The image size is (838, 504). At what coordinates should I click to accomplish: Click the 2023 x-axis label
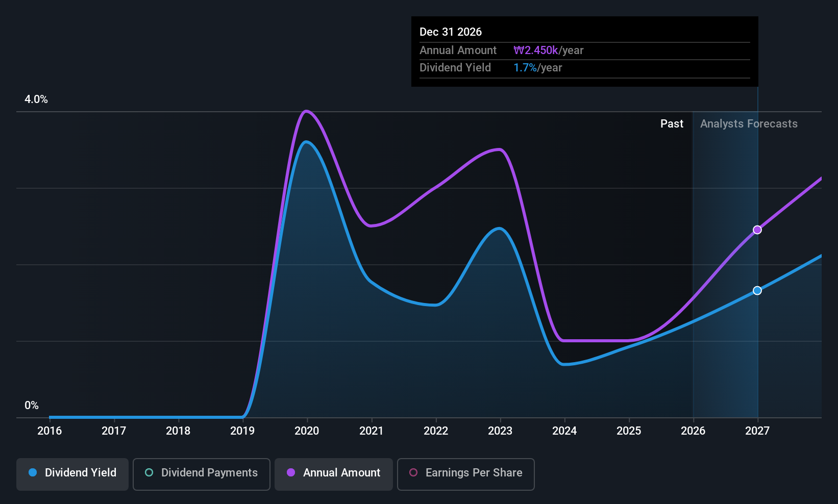click(x=500, y=431)
